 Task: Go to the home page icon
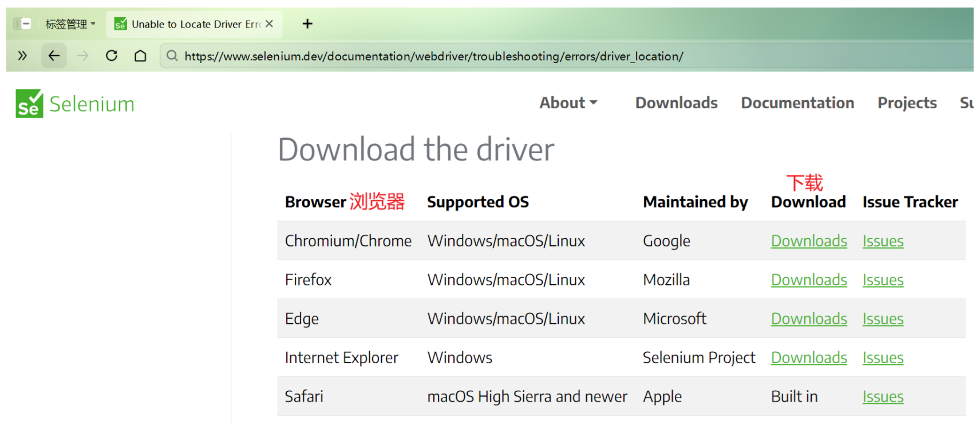(x=140, y=56)
